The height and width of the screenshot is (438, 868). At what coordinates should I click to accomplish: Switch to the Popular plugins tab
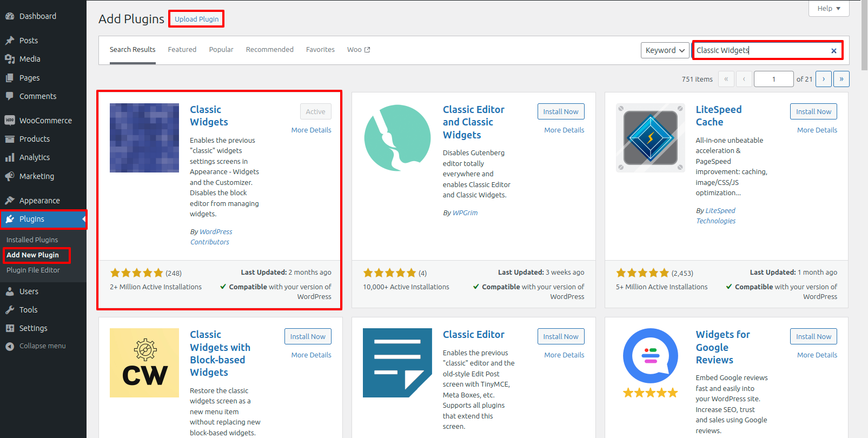click(x=221, y=50)
